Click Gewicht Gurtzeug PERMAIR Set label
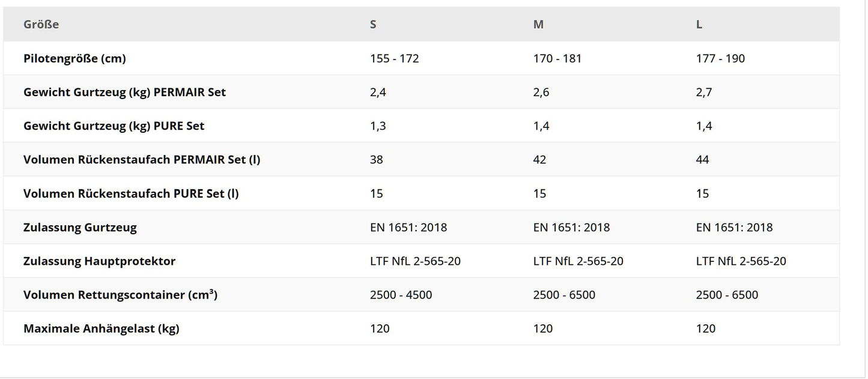The height and width of the screenshot is (379, 868). click(124, 92)
